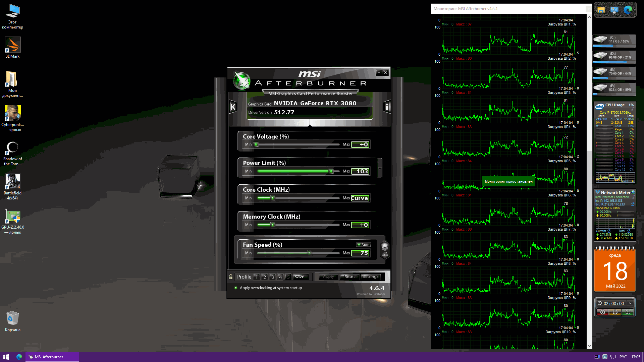Click the Power Limit slider handle
The height and width of the screenshot is (362, 644).
(x=331, y=171)
